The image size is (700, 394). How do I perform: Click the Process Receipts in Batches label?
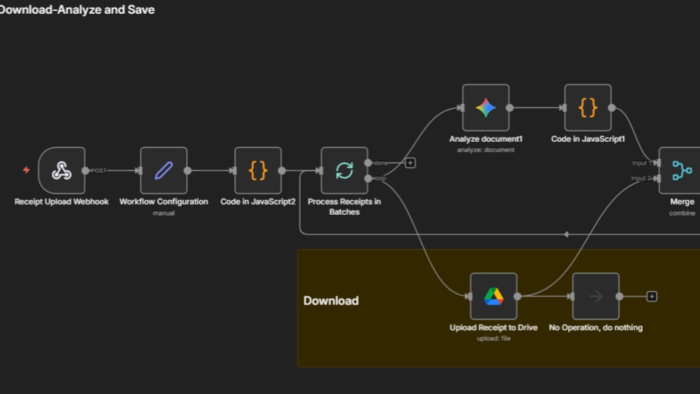tap(344, 207)
